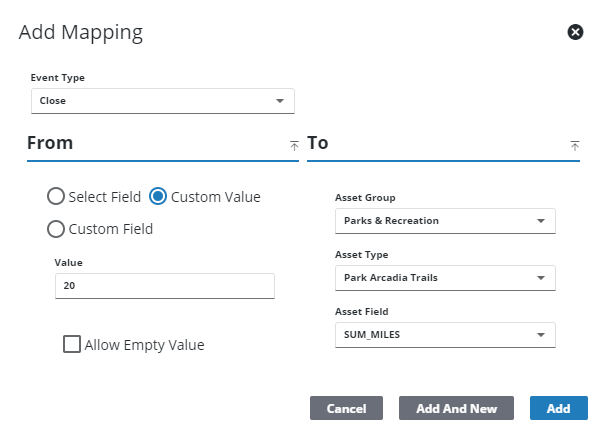Pick the Custom Field radio button
Screen dimensions: 606x444
57,229
